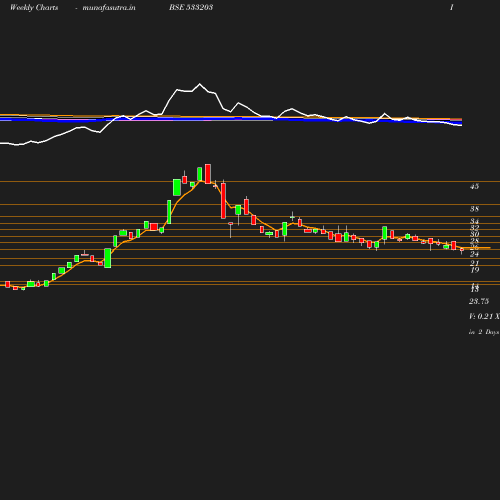The height and width of the screenshot is (500, 500).
Task: Click the "in 2 Days" label
Action: coord(484,332)
